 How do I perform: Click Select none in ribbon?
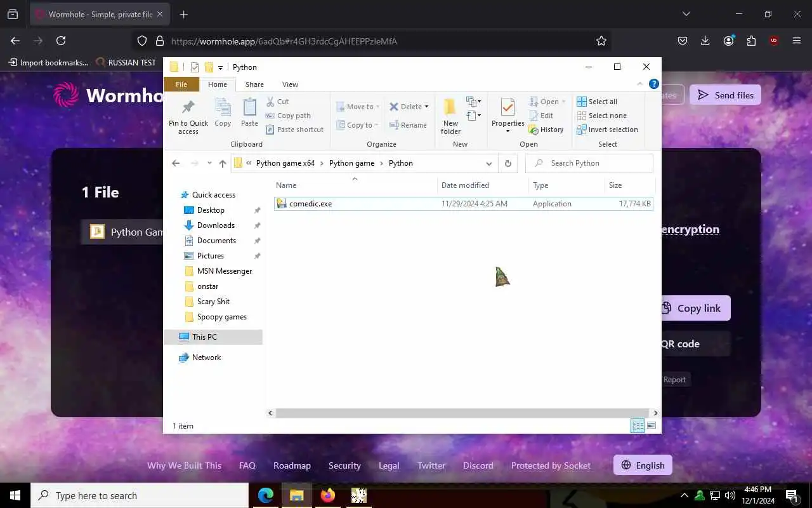601,116
